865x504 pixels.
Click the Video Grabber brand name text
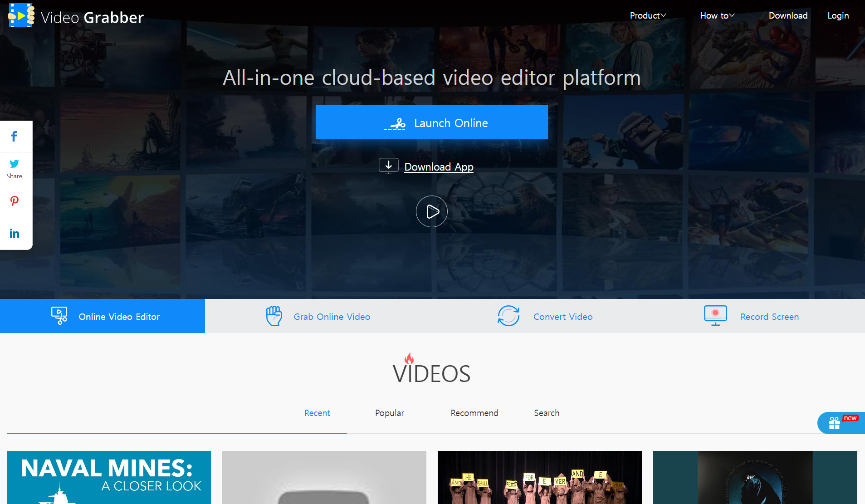(92, 17)
